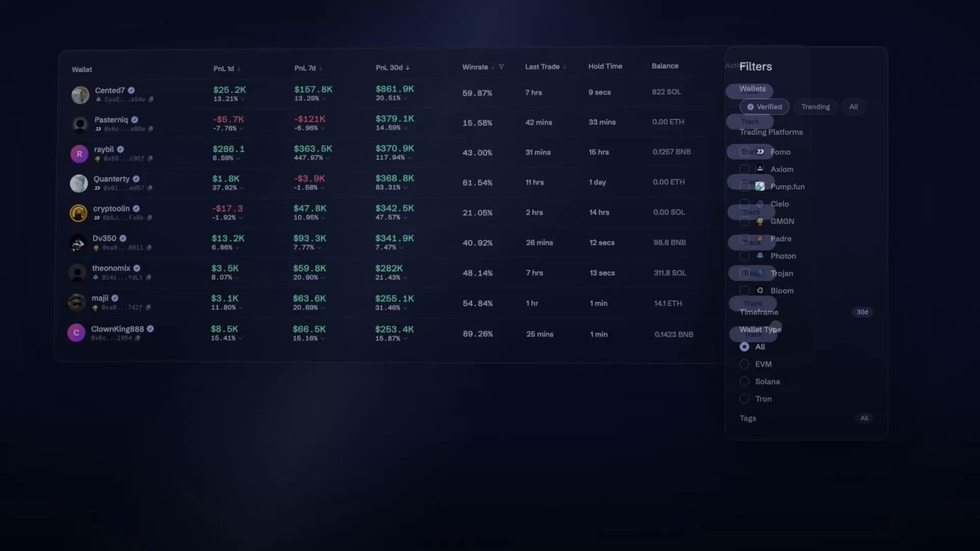Sort by the Last Trade column
The image size is (980, 551).
[546, 67]
